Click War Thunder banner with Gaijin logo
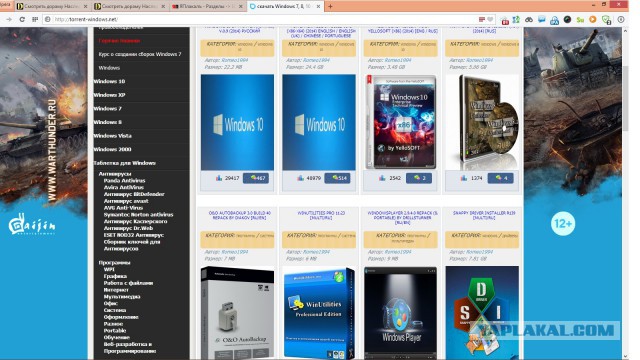The height and width of the screenshot is (360, 640). coord(44,193)
